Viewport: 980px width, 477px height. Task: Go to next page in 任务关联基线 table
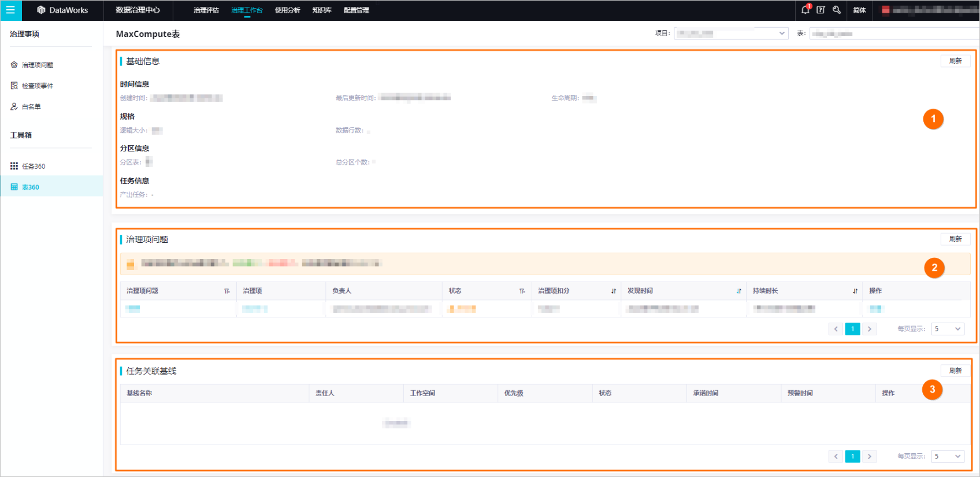pyautogui.click(x=869, y=456)
